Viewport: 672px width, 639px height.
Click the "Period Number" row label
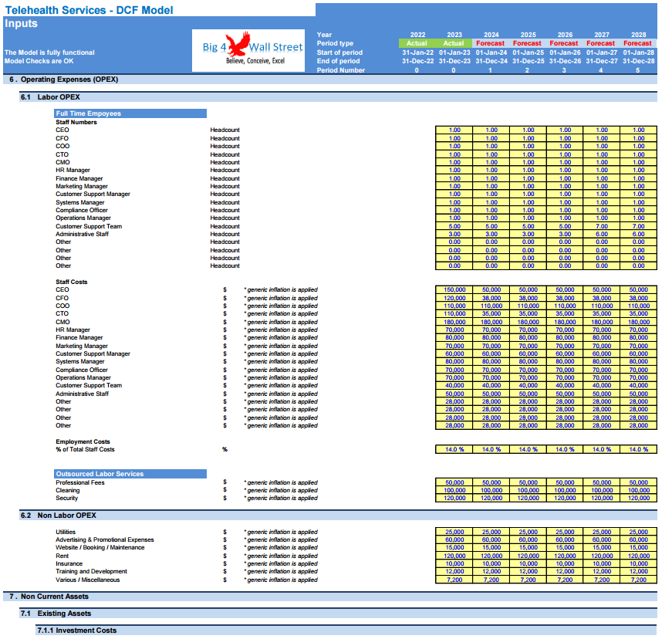point(341,70)
